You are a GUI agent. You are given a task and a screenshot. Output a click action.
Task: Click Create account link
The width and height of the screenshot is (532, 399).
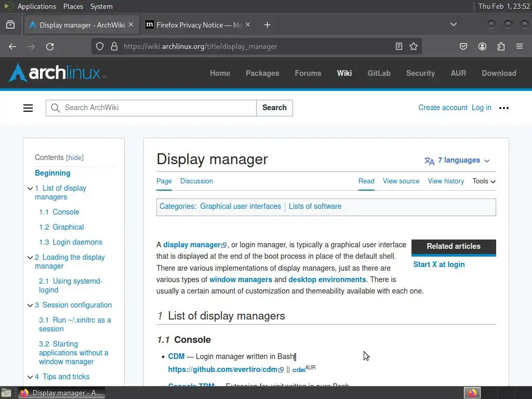pos(443,108)
